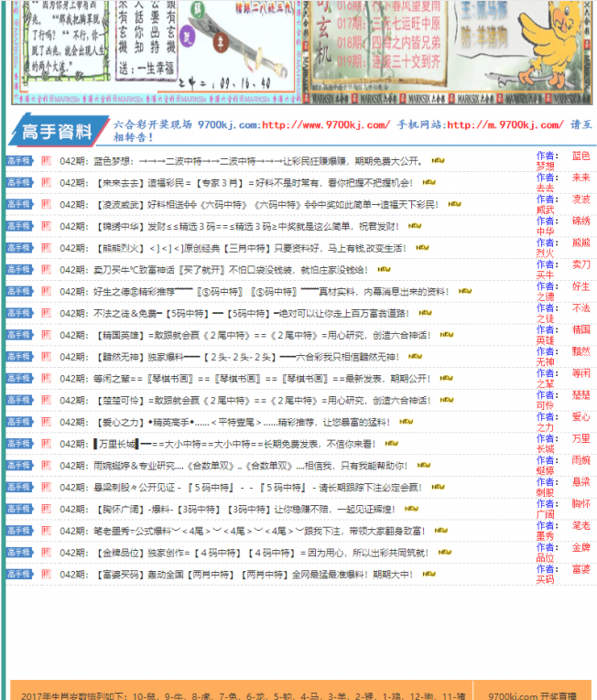Screen dimensions: 597x700
Task: Open the 等闲之辈 琴棋书画 post
Action: [x=245, y=379]
